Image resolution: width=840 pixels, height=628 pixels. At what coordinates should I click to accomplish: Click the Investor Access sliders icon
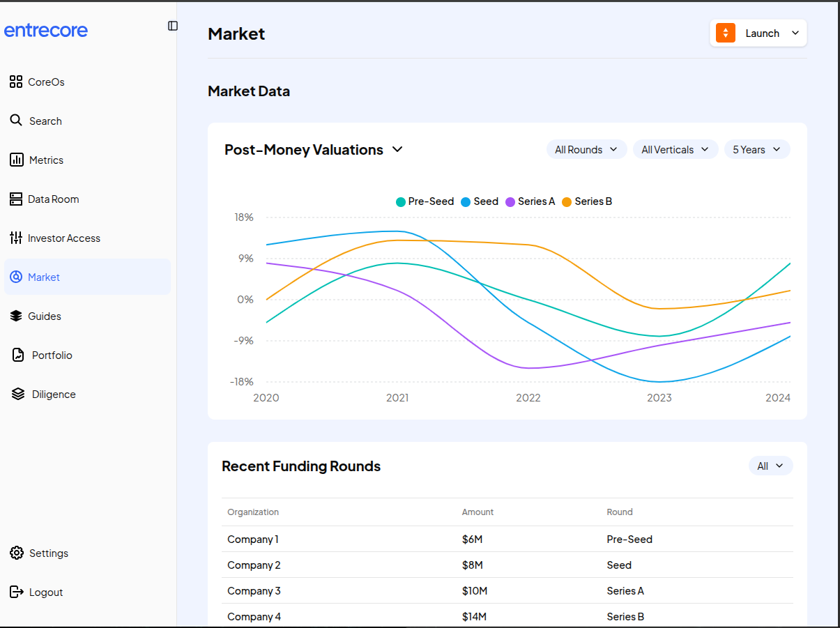click(x=16, y=238)
